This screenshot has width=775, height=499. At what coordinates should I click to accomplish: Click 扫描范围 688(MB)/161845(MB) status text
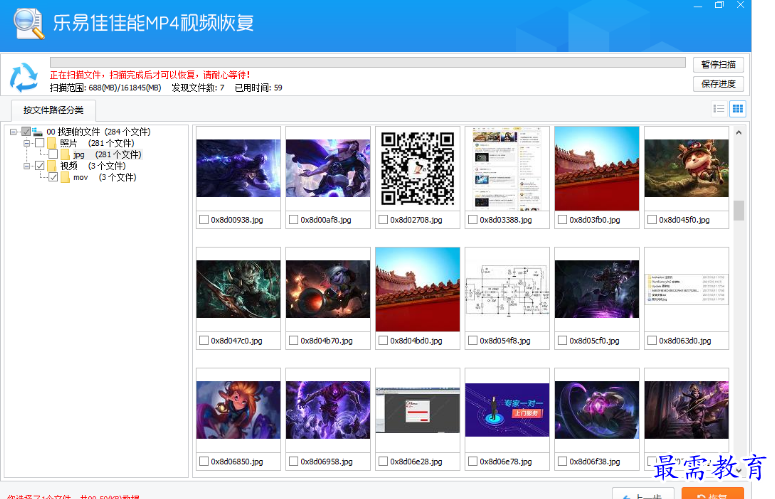coord(105,88)
